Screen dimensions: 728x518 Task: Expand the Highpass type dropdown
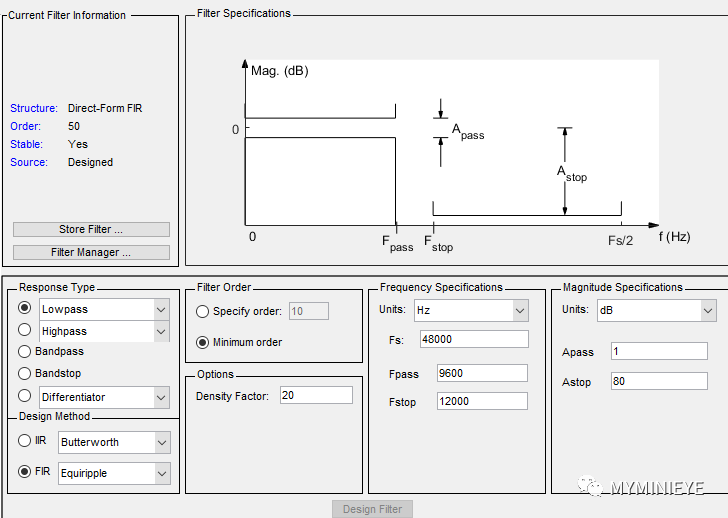pyautogui.click(x=161, y=331)
